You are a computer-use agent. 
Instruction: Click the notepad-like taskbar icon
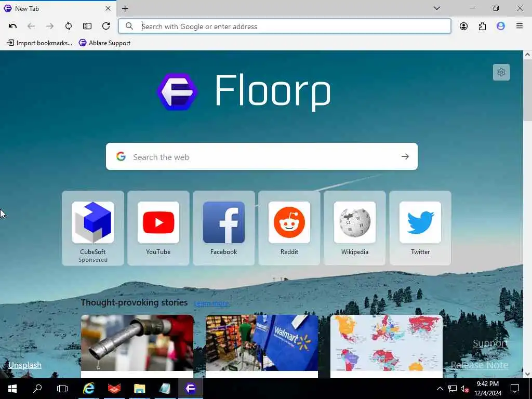click(x=165, y=389)
